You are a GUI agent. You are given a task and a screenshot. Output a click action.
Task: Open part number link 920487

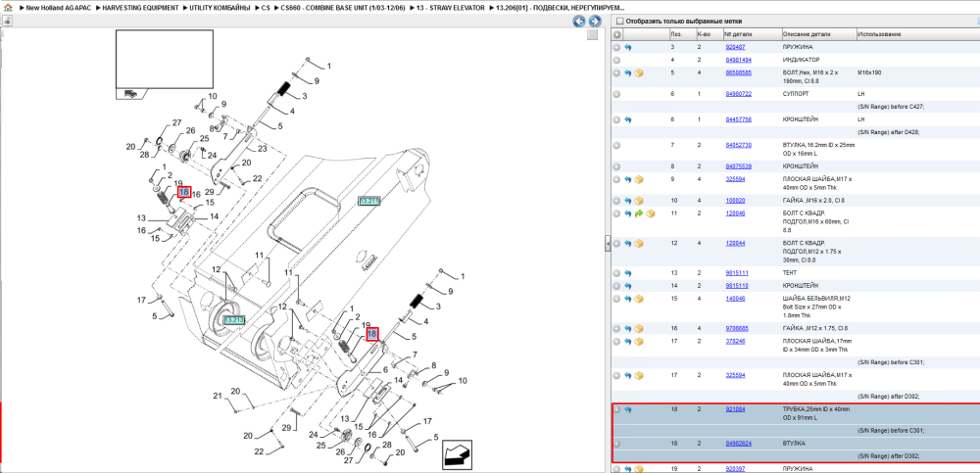[734, 47]
